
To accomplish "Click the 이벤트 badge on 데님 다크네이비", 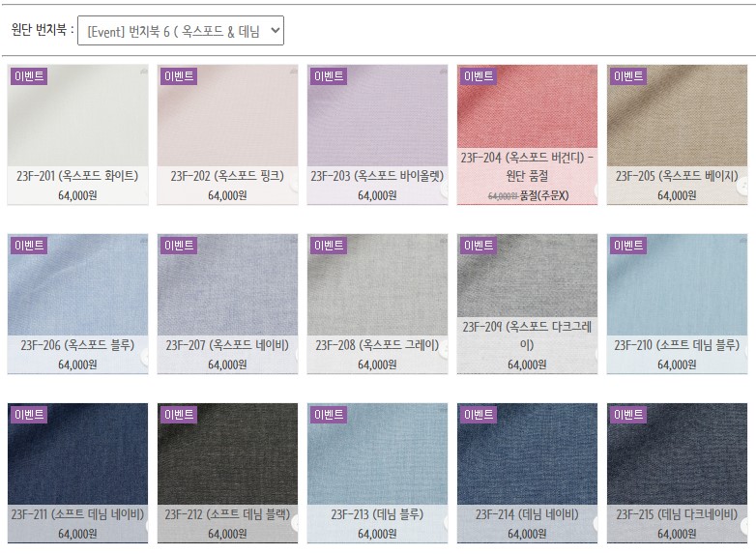I will tap(628, 414).
